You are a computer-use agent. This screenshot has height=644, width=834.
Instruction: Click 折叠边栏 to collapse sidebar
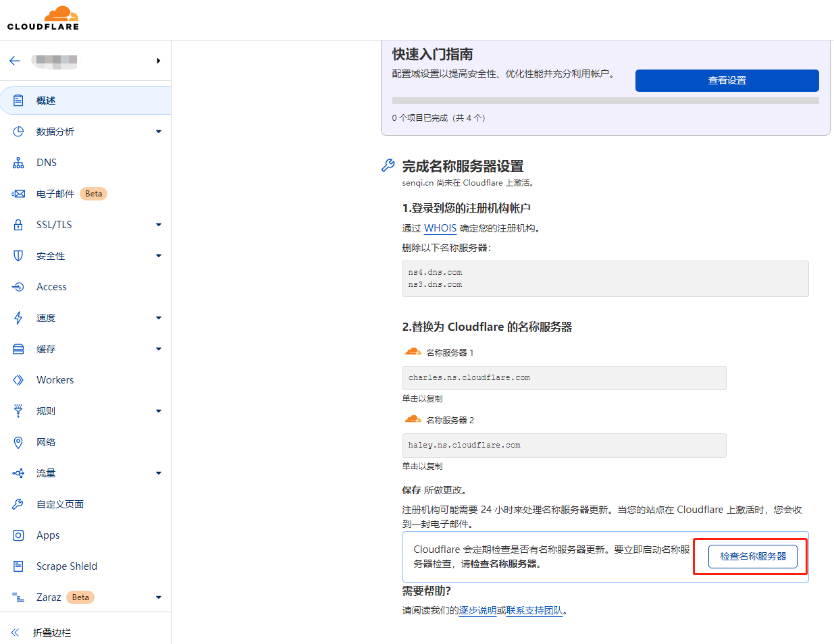pos(52,633)
